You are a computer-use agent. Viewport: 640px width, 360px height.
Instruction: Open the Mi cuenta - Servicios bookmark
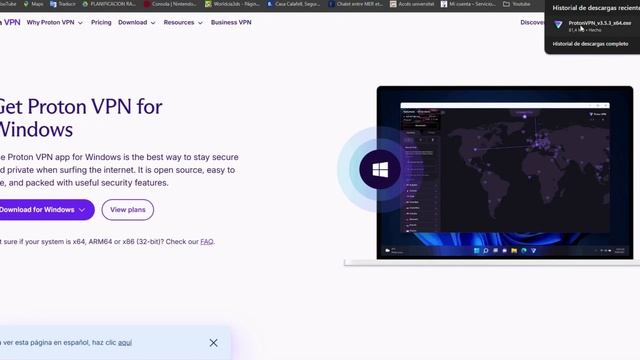pos(468,4)
